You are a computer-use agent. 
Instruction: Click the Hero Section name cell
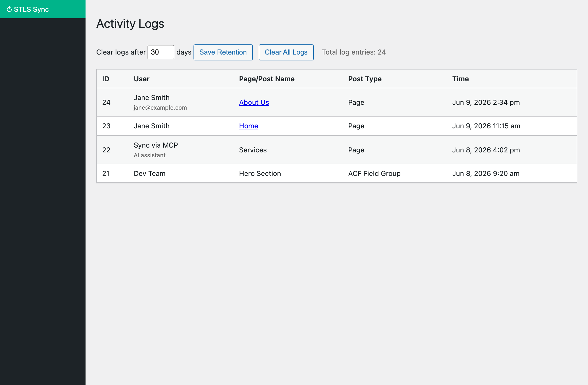pyautogui.click(x=260, y=174)
